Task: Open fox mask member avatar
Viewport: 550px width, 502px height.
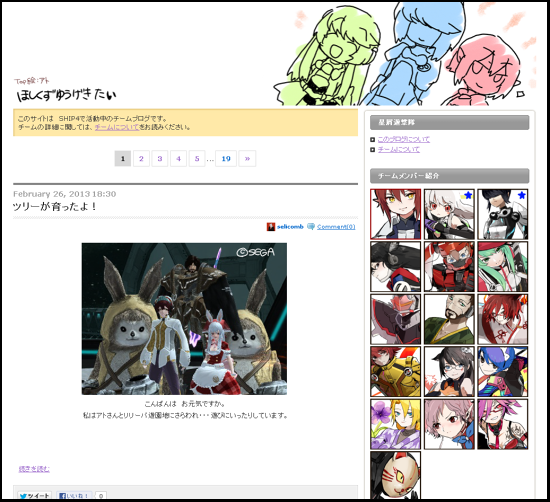Action: click(395, 475)
